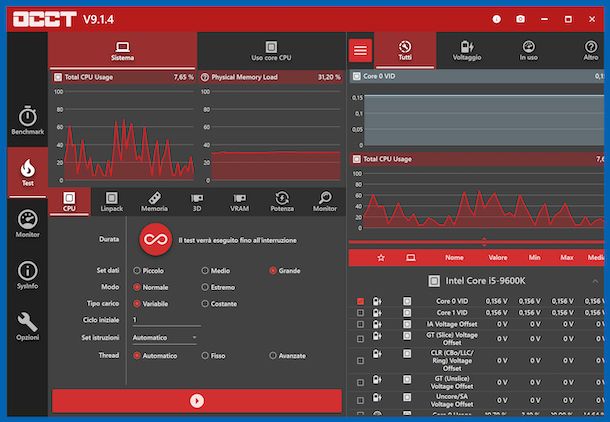Viewport: 610px width, 422px height.
Task: Check the Core 1 VID checkbox
Action: click(x=360, y=313)
